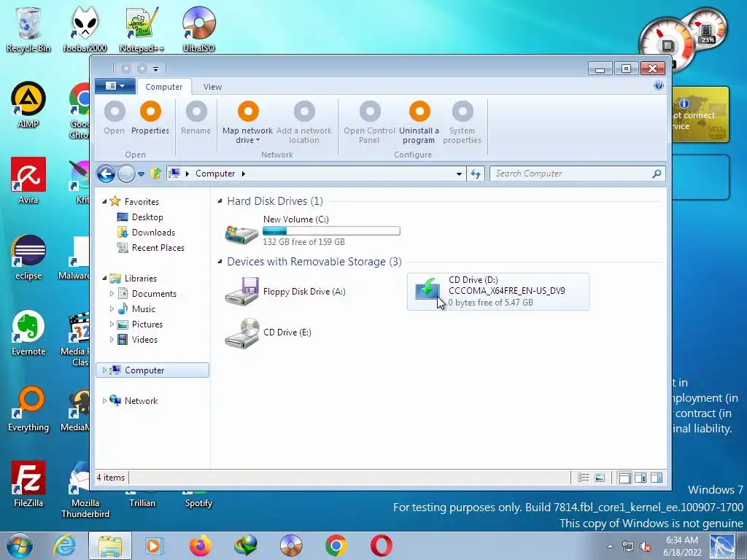747x560 pixels.
Task: Switch to the View ribbon tab
Action: click(x=212, y=87)
